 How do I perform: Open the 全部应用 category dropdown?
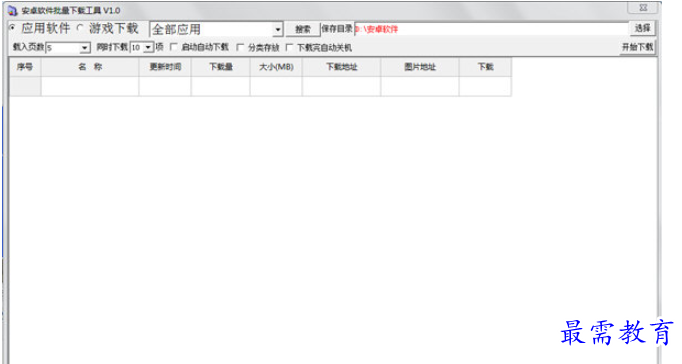pyautogui.click(x=277, y=30)
